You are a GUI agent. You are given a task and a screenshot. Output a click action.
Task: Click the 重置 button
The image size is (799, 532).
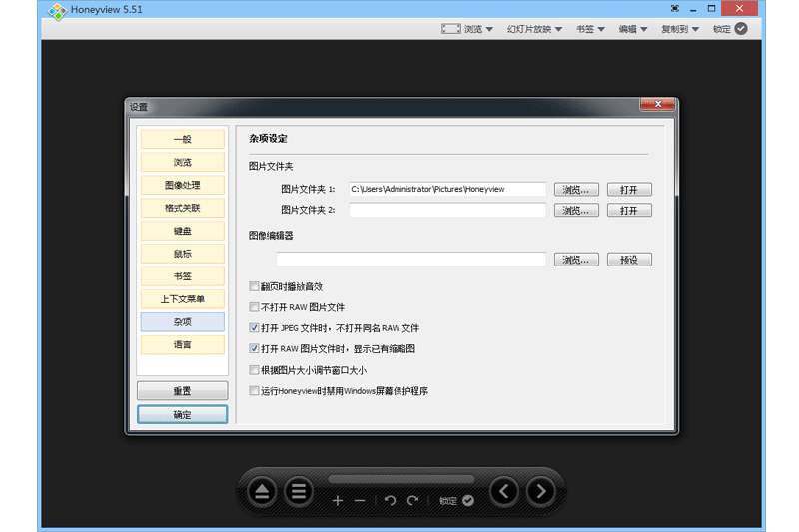182,390
